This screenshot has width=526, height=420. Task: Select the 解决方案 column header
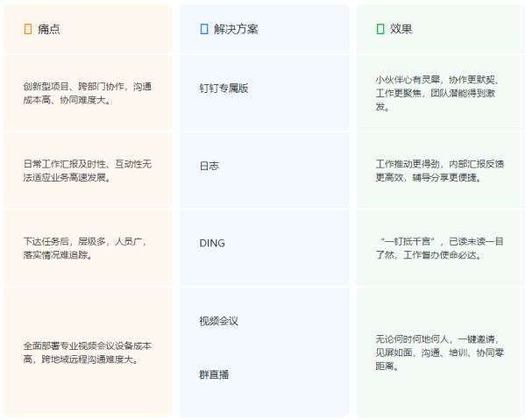coord(235,29)
